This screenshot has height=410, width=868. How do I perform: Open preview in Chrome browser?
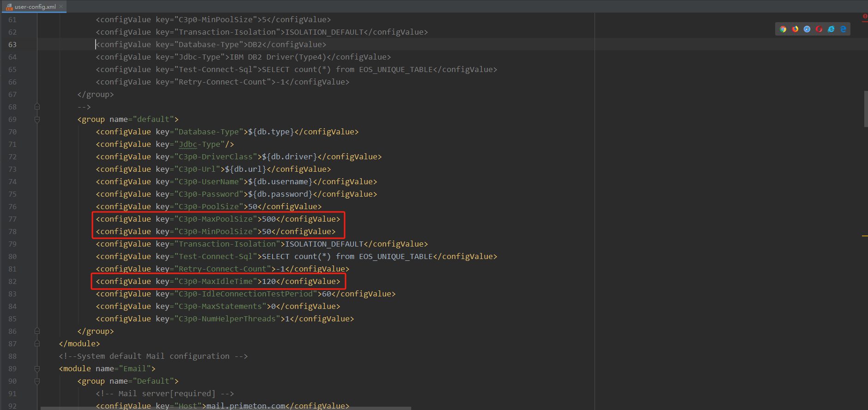coord(783,29)
